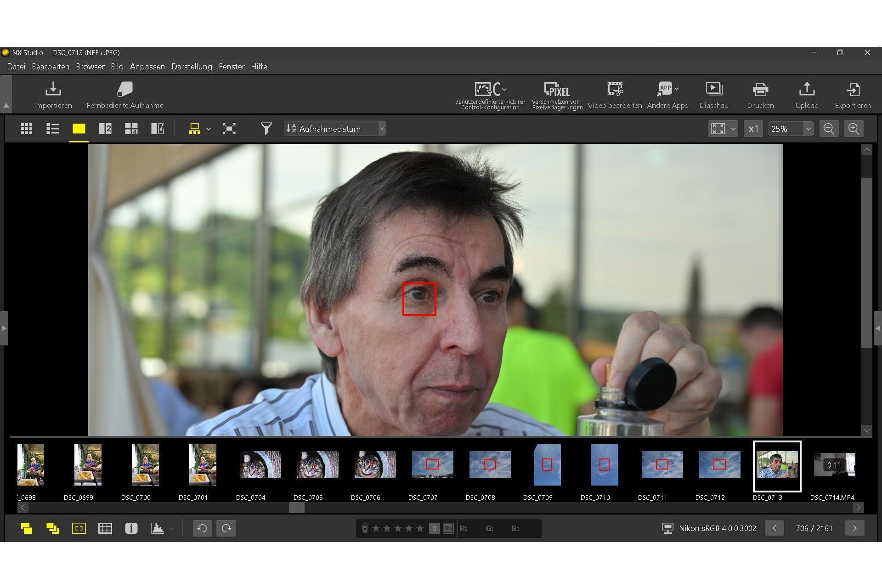
Task: Open the Darstellung menu
Action: click(x=192, y=67)
